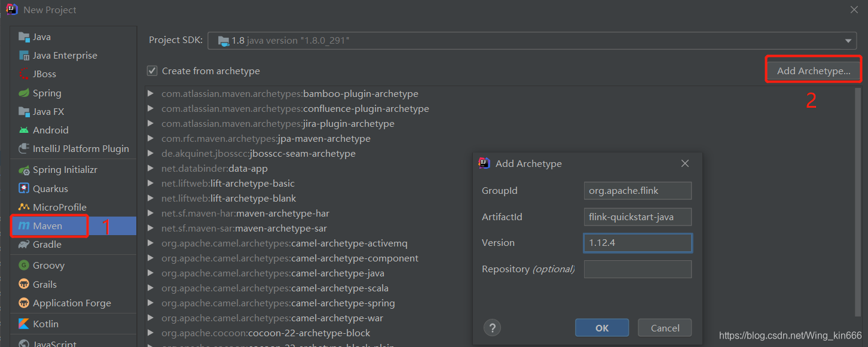Expand net.databinder data-app entry
Screen dimensions: 868x347
tap(151, 169)
